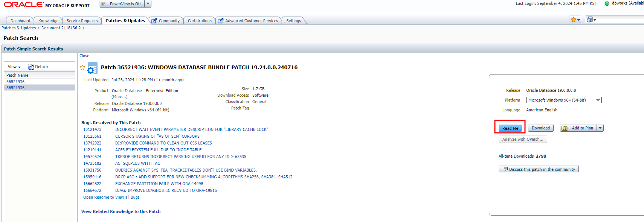Open the View menu in results table
Image resolution: width=644 pixels, height=222 pixels.
(14, 67)
